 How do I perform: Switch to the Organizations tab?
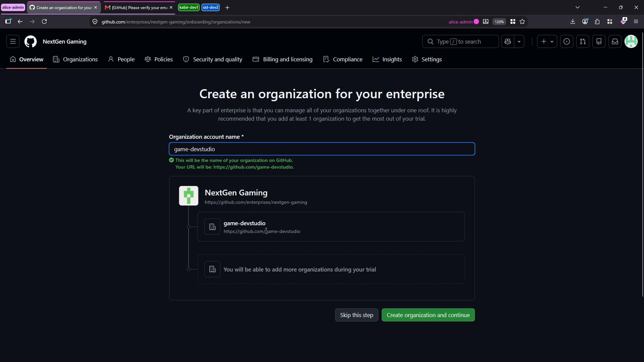click(75, 59)
